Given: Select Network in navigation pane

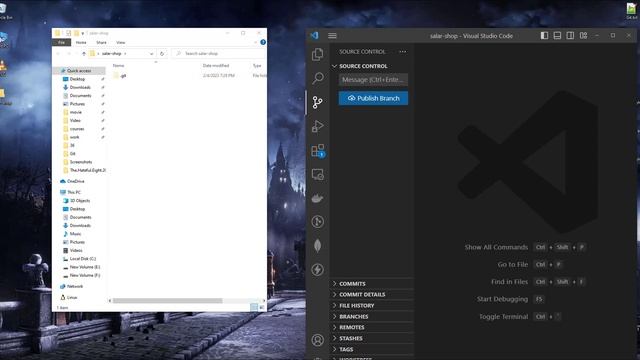Looking at the screenshot, I should point(75,287).
